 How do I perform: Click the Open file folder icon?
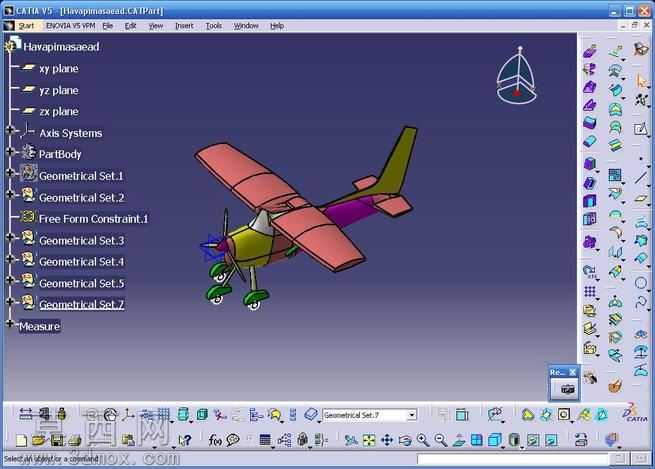[x=38, y=440]
